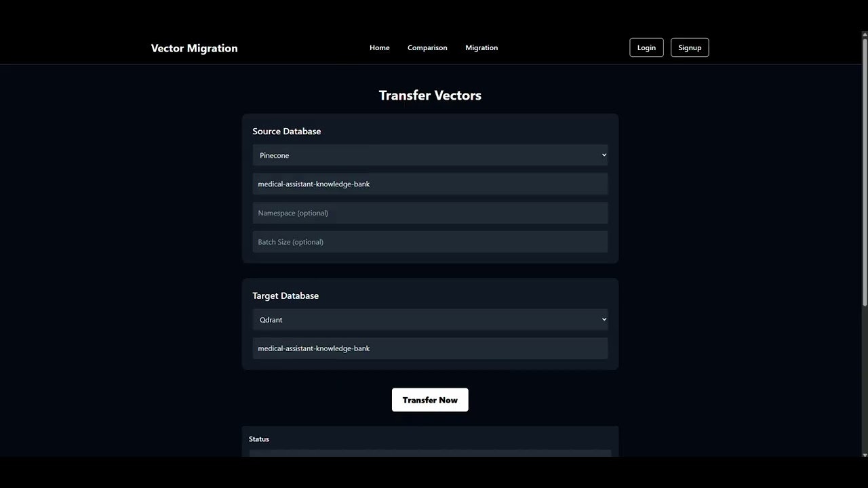Click inside the Source Database panel

[286, 131]
